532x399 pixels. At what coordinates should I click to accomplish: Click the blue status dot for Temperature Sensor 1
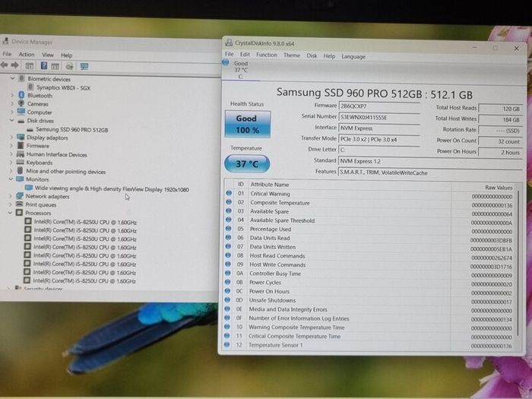tap(227, 345)
